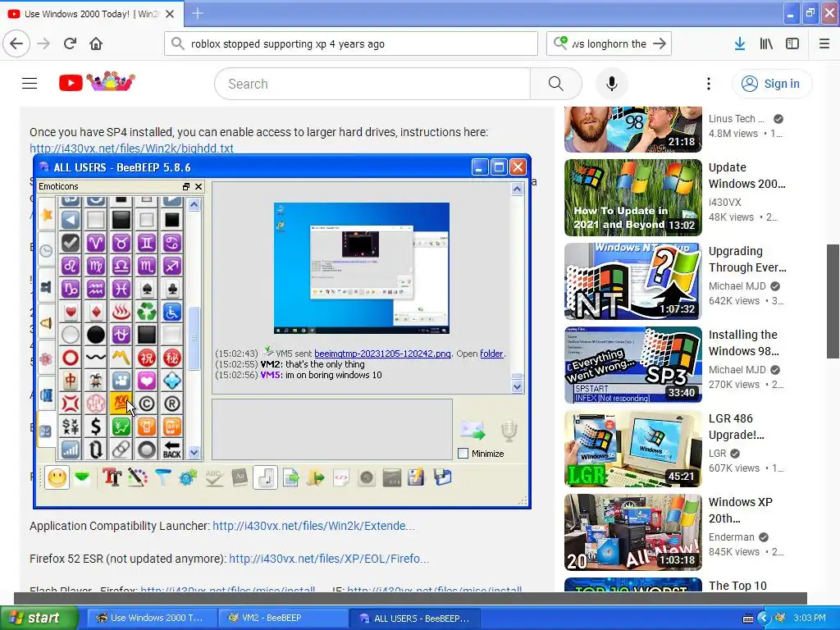Click the green down-arrow envelope icon in BeeBEEP toolbar
This screenshot has width=840, height=630.
(x=82, y=477)
